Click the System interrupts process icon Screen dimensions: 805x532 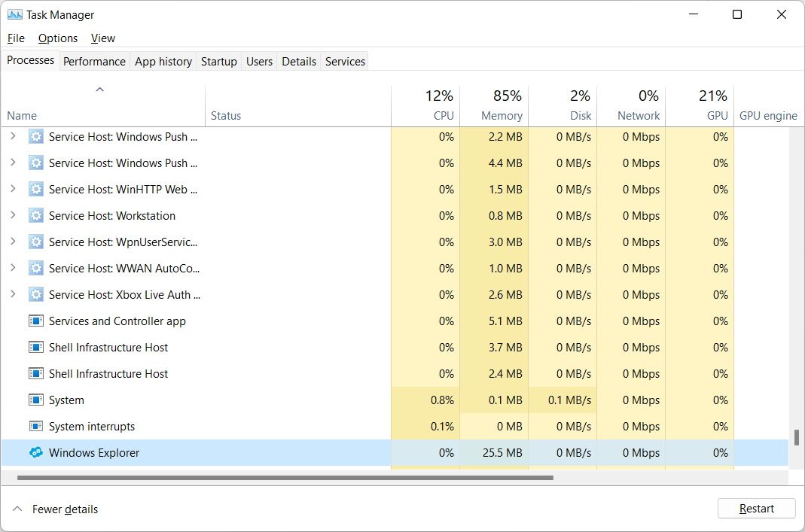pyautogui.click(x=36, y=427)
